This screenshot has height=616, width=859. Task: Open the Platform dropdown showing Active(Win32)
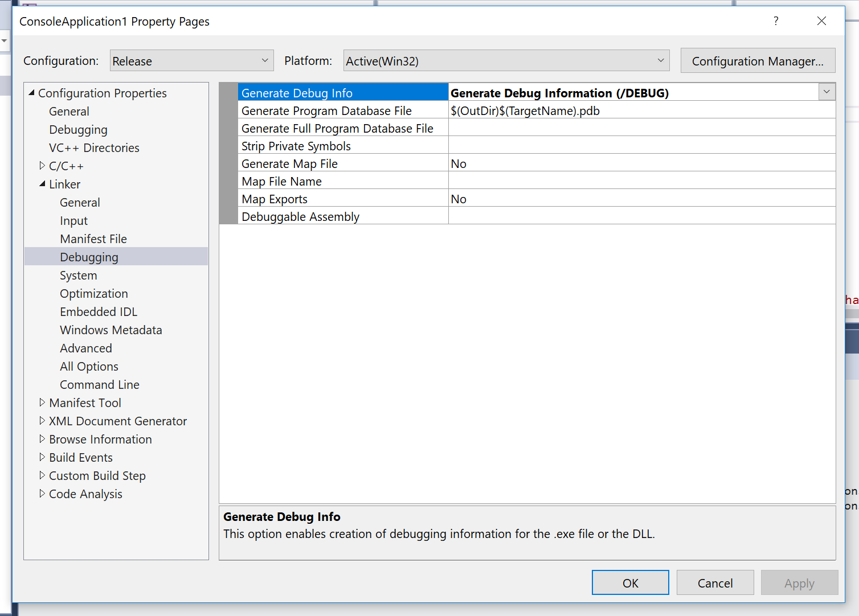pyautogui.click(x=506, y=61)
